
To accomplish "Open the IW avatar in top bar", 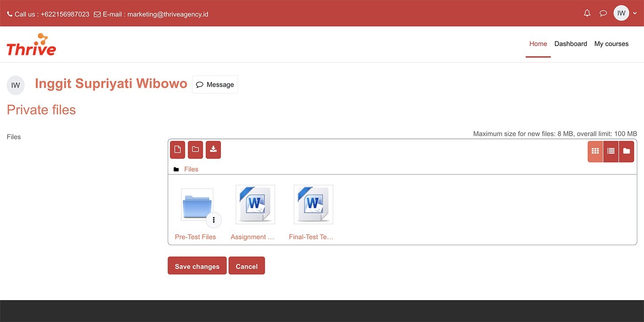I will point(621,13).
